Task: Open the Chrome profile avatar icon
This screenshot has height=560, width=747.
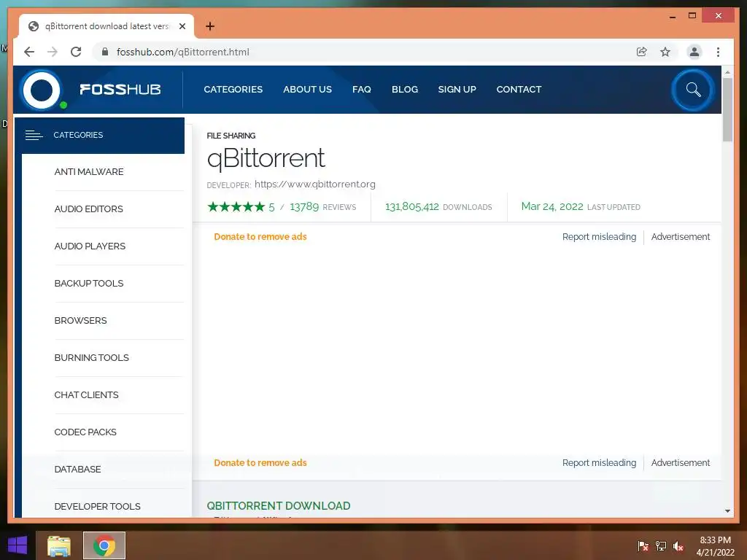Action: pyautogui.click(x=694, y=52)
